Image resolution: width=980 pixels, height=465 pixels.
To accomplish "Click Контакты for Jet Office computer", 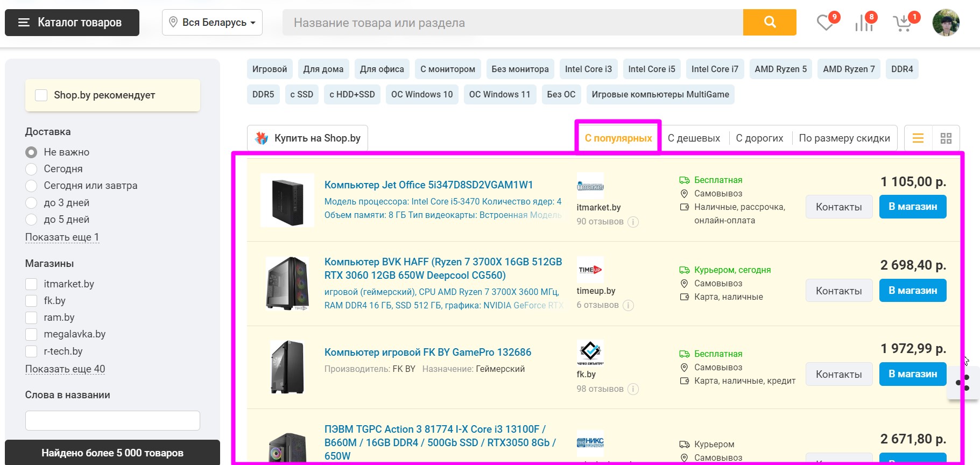I will coord(838,207).
